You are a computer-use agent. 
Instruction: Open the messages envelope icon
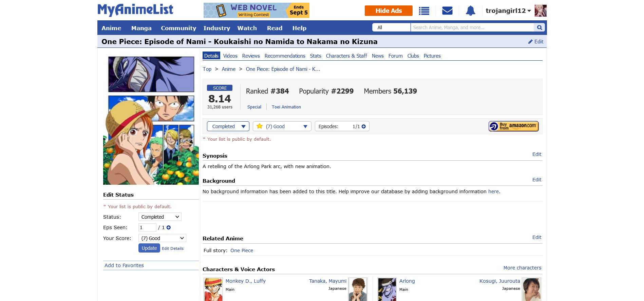click(447, 11)
